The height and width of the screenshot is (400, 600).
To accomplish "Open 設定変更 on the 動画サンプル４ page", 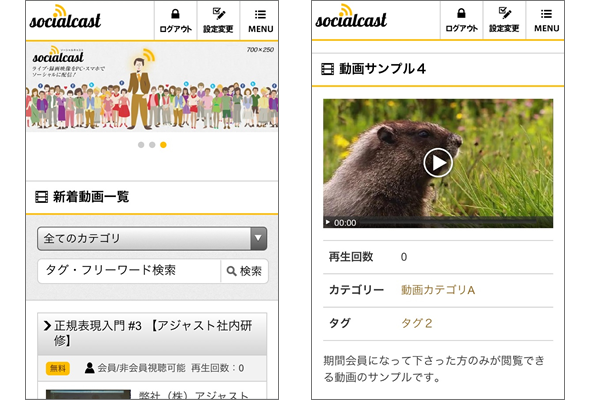I will pos(504,19).
